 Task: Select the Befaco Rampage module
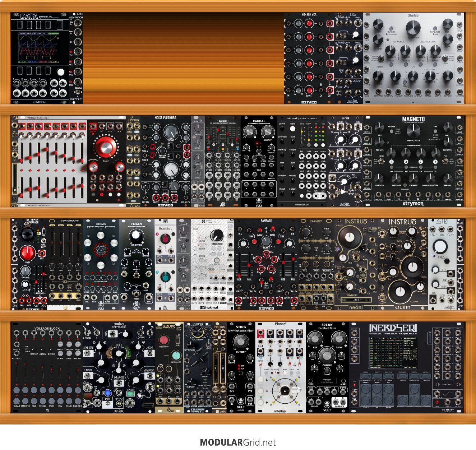coord(266,264)
